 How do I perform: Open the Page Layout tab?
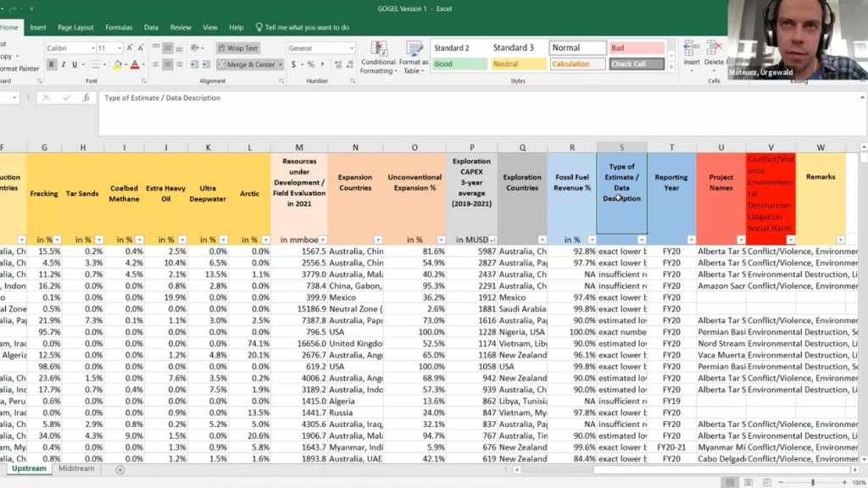click(75, 27)
